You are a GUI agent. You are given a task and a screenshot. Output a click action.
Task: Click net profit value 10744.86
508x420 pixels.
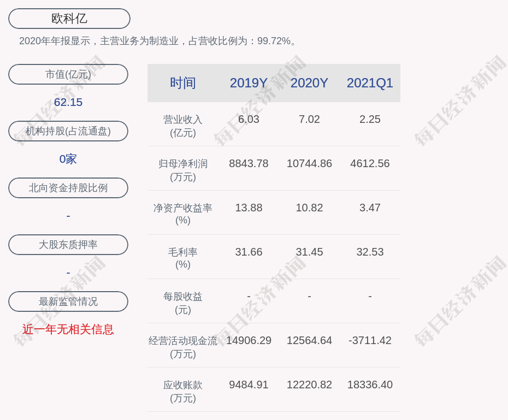[x=309, y=163]
